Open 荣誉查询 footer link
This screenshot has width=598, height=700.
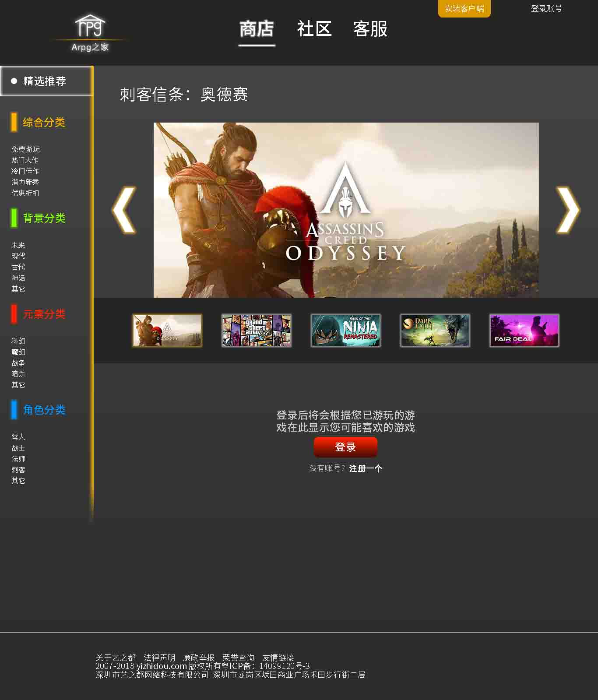(x=238, y=658)
